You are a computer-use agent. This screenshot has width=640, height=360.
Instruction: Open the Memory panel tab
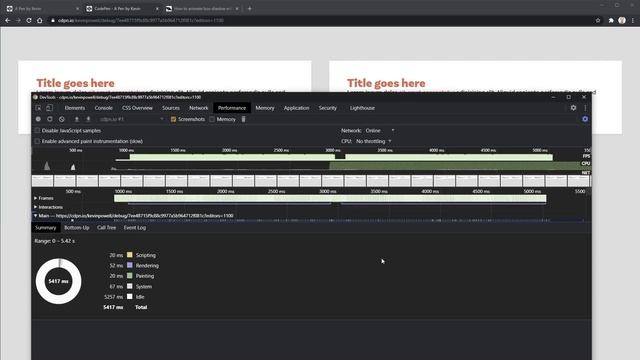pyautogui.click(x=265, y=108)
